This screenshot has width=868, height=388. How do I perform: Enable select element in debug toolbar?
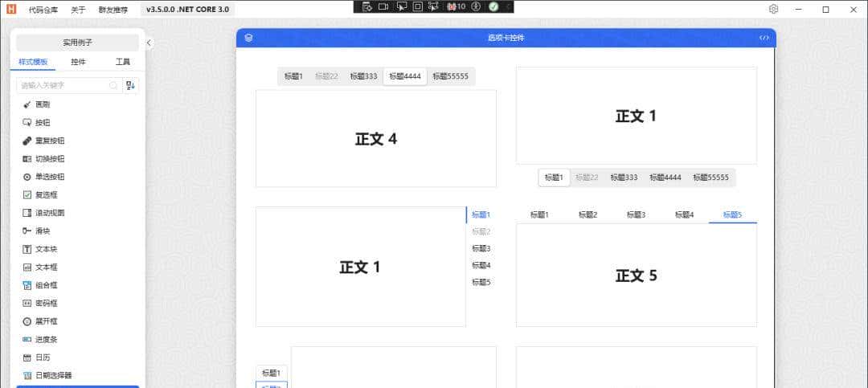click(x=401, y=6)
